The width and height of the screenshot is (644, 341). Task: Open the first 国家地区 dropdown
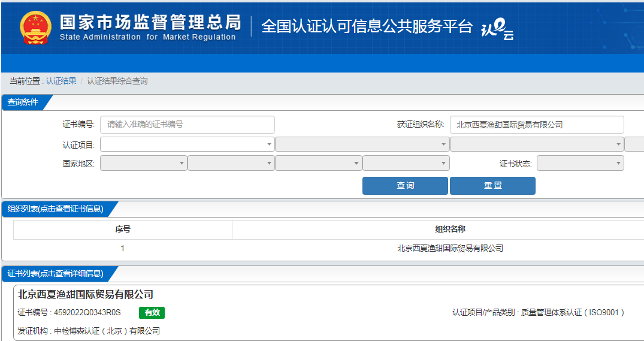click(x=144, y=163)
